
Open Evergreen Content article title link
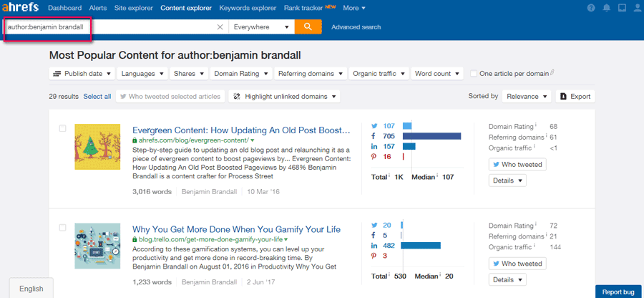pos(241,130)
